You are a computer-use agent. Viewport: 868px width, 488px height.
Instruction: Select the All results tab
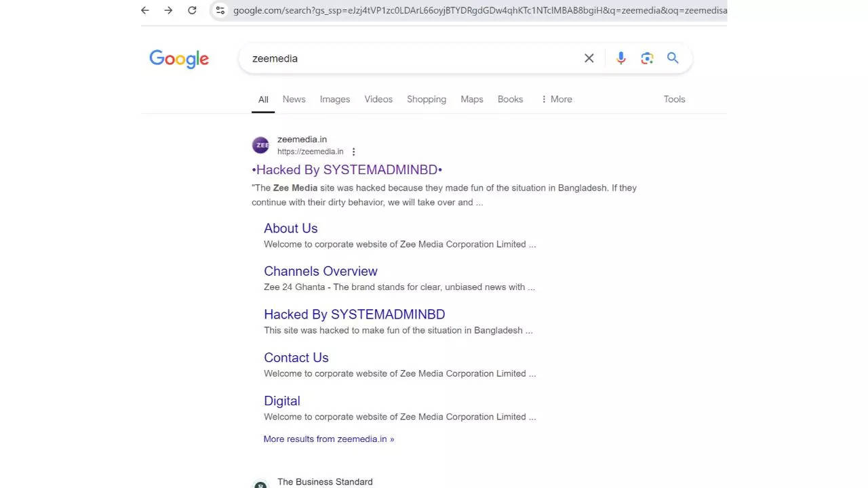tap(263, 100)
